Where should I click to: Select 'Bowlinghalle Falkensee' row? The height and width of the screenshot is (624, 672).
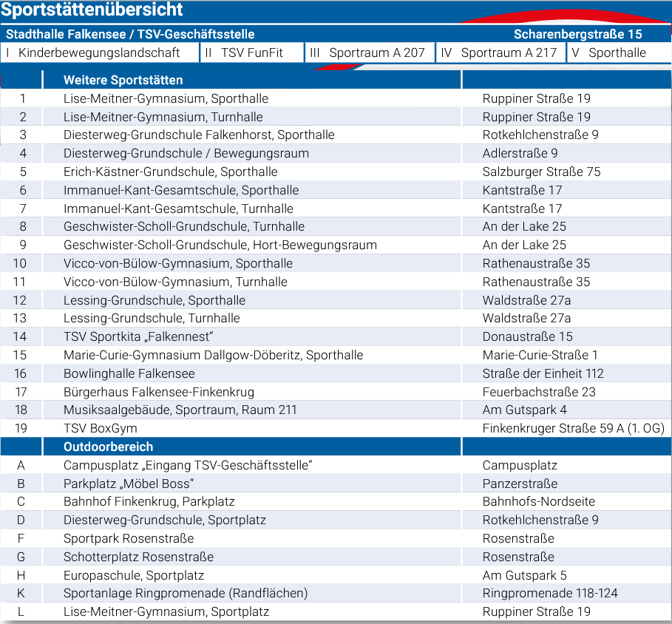[336, 373]
